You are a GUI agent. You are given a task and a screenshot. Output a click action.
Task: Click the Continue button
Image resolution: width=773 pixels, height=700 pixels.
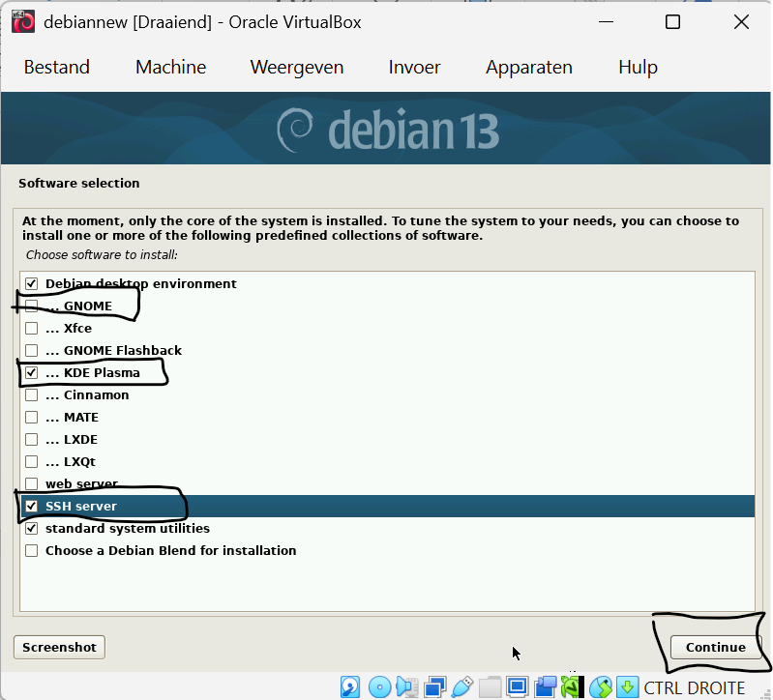point(716,647)
